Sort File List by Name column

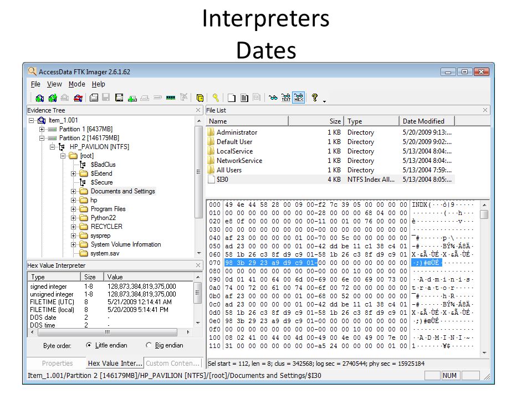(247, 121)
